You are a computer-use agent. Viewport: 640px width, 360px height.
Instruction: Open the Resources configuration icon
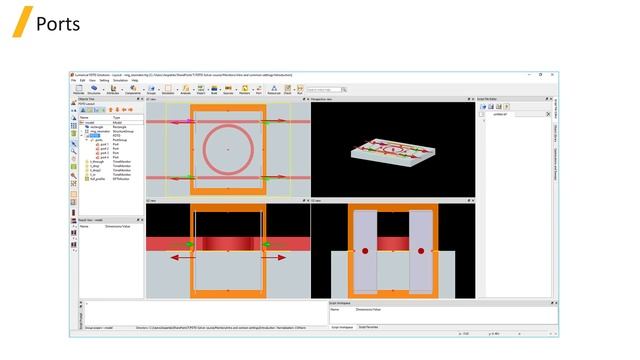(274, 89)
